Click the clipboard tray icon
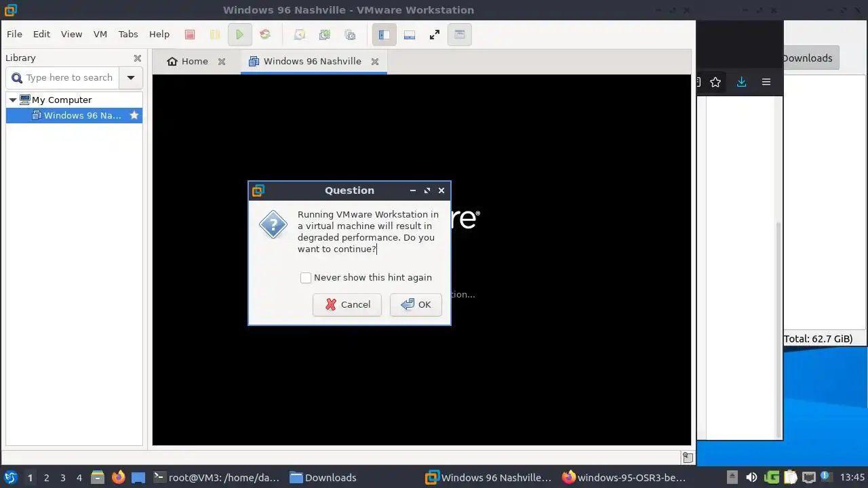 pos(790,477)
